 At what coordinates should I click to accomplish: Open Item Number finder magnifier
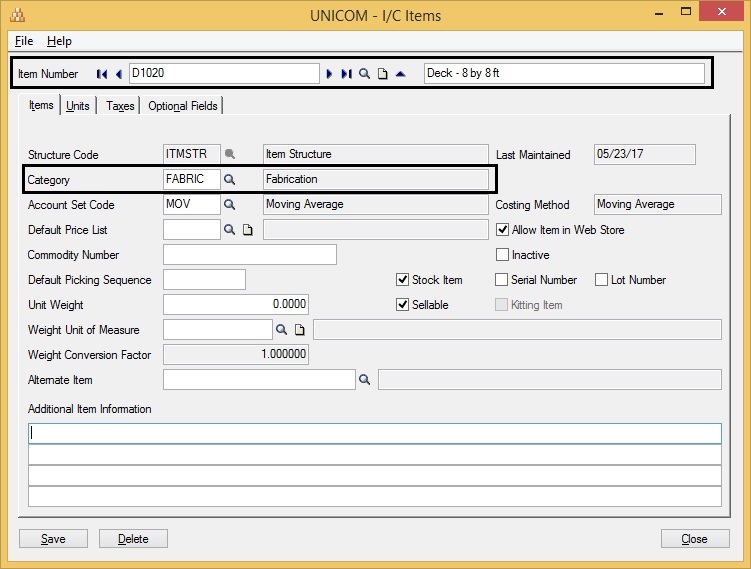[x=364, y=74]
